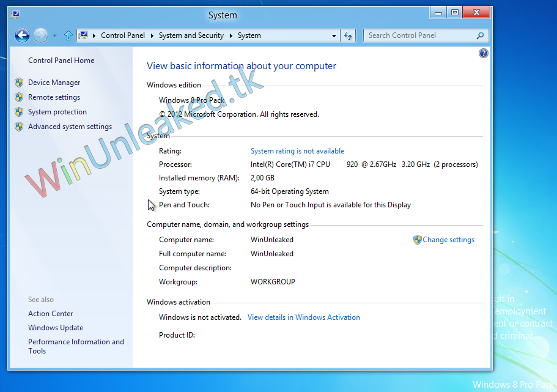
Task: Click the 64-bit Operating System value
Action: (290, 191)
